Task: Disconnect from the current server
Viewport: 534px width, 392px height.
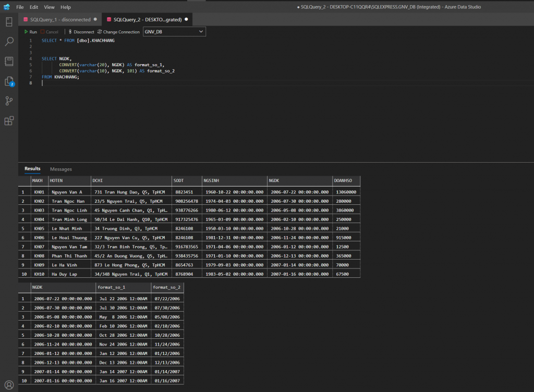Action: point(80,32)
